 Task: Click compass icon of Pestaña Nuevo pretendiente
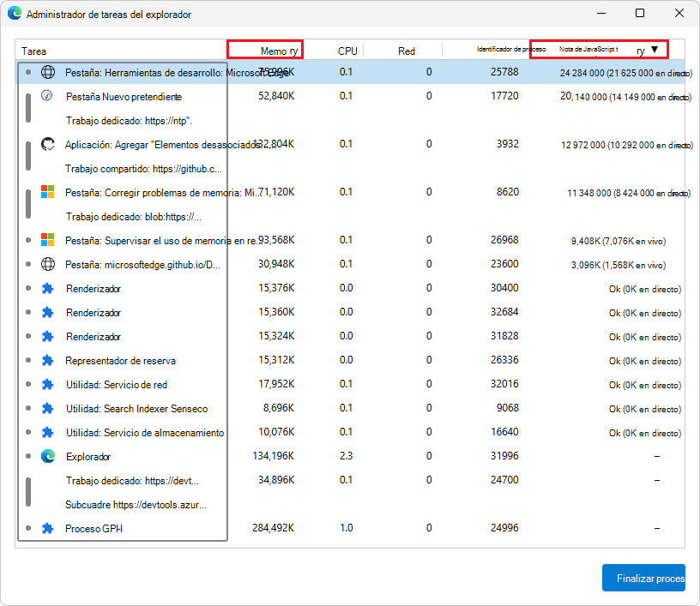[x=48, y=96]
